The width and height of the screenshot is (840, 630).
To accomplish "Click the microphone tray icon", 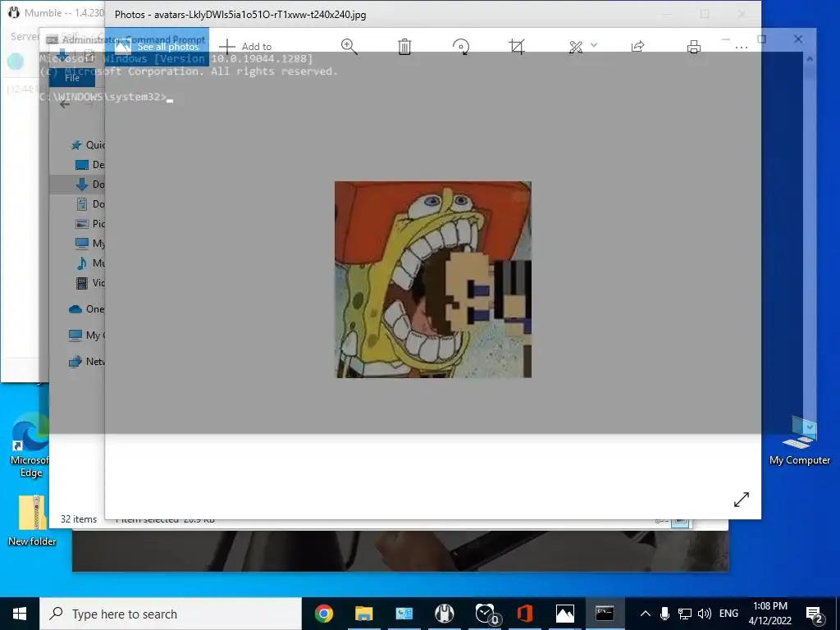I will pos(664,614).
